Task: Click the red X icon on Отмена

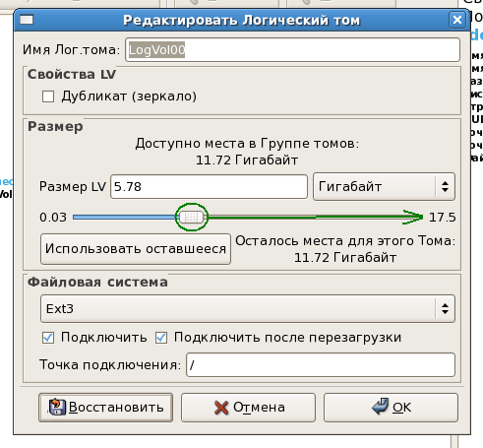Action: point(221,408)
